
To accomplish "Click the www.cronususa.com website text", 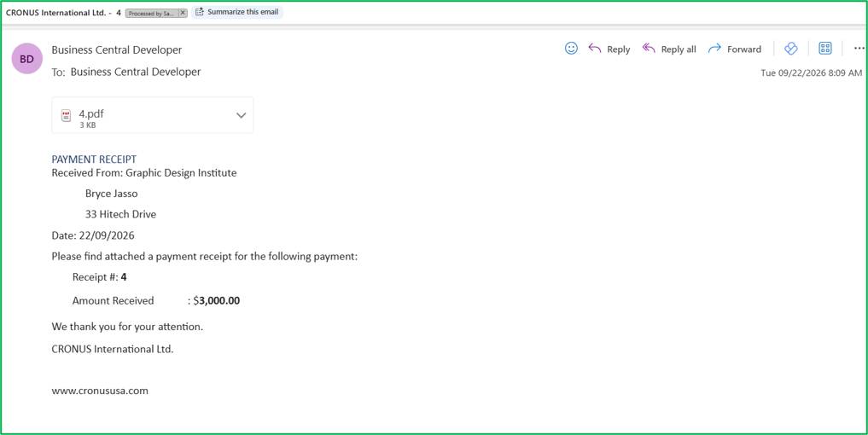I will (x=100, y=391).
